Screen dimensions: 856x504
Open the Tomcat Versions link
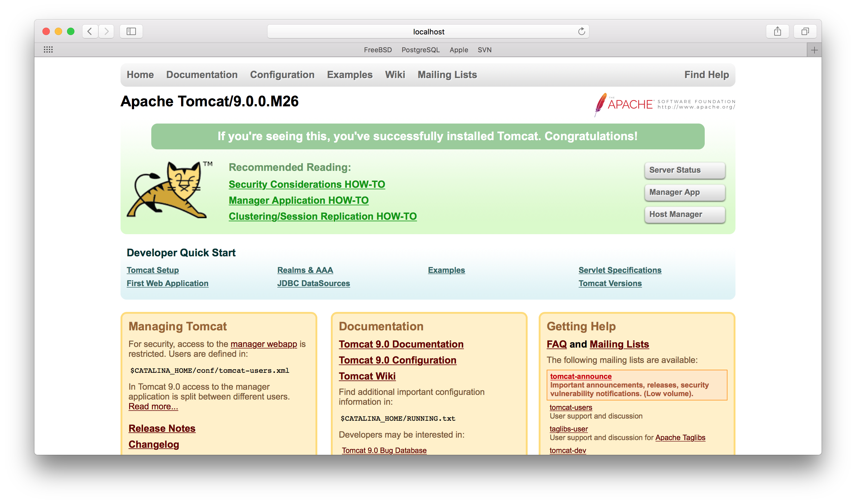pyautogui.click(x=610, y=284)
